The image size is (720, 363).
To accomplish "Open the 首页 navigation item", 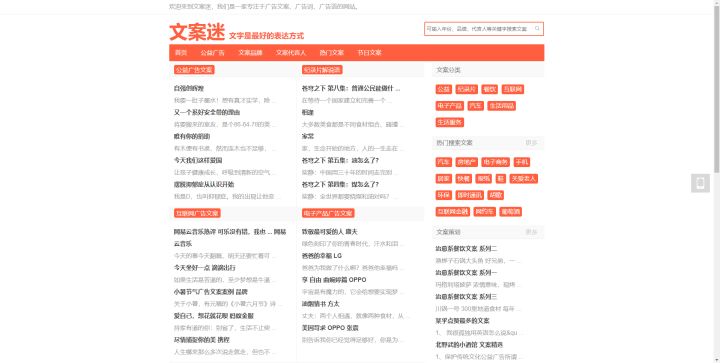I will (181, 52).
